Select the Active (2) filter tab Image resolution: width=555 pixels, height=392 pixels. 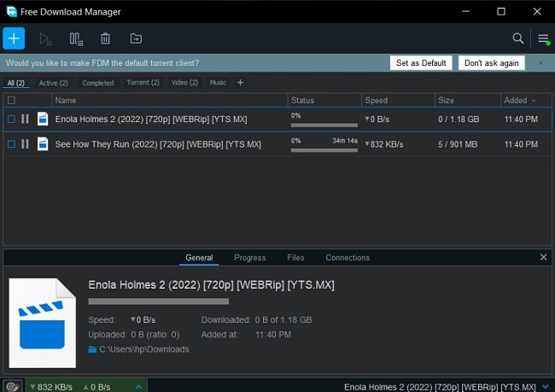click(54, 83)
